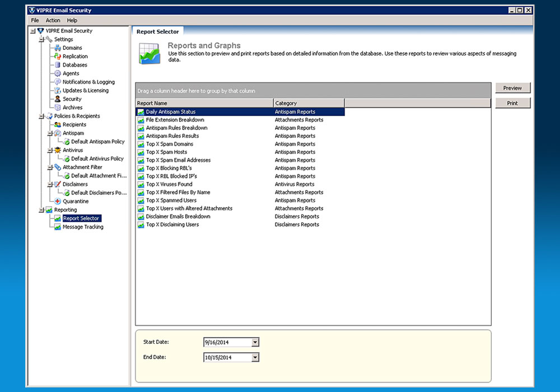This screenshot has height=392, width=560.
Task: Select Report Selector in the tree
Action: pos(81,218)
